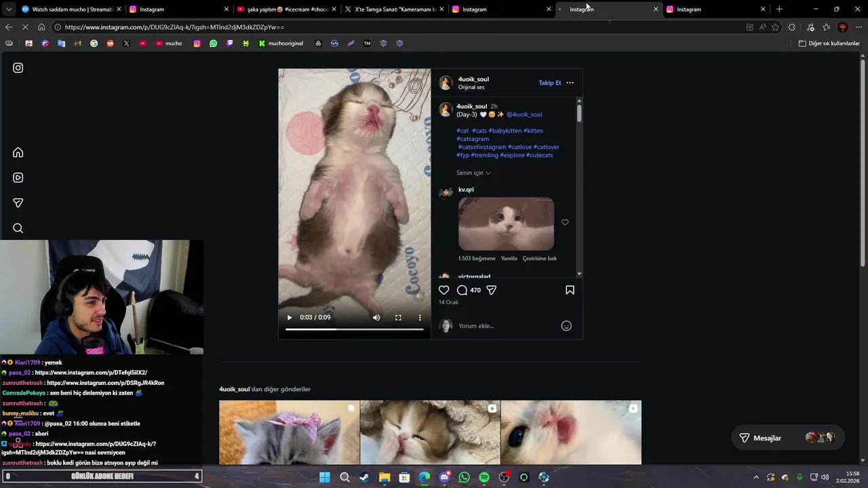The height and width of the screenshot is (488, 868).
Task: Seek on the video progress bar
Action: tap(354, 329)
